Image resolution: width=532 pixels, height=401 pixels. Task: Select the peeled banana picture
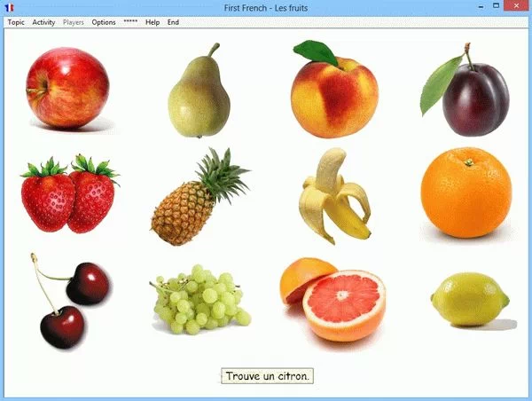[334, 195]
